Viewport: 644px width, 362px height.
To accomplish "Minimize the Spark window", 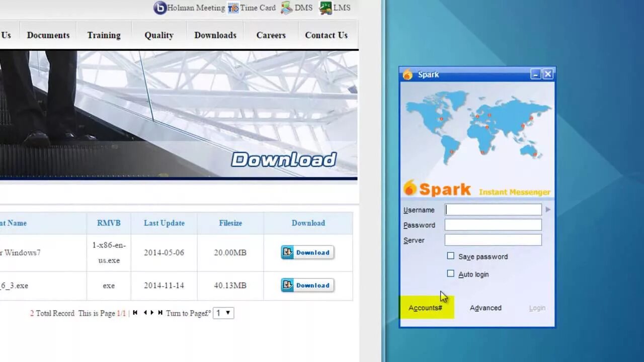I will [536, 74].
